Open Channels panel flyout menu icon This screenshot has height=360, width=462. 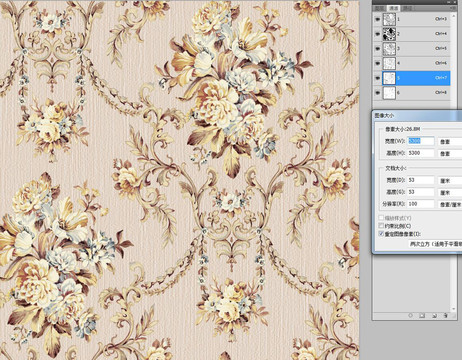click(x=453, y=8)
